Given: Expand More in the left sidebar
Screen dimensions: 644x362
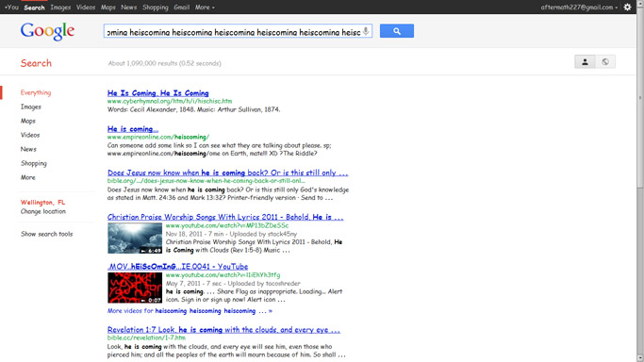Looking at the screenshot, I should click(x=28, y=177).
